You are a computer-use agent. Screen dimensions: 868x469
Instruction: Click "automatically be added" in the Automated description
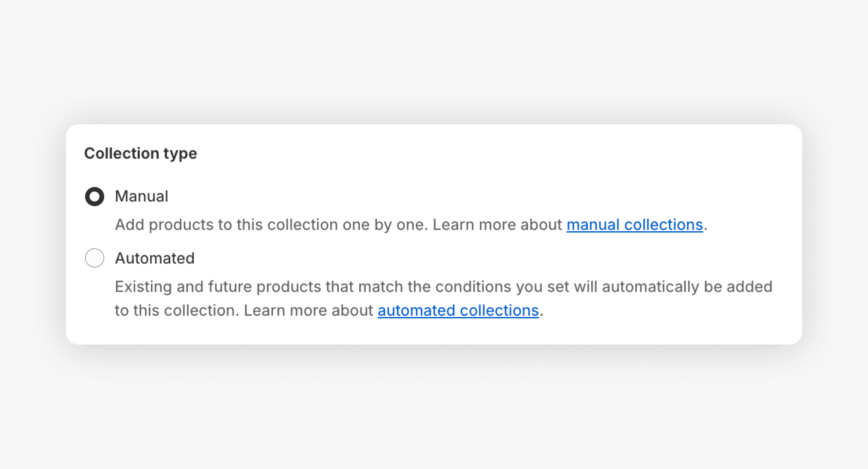(687, 287)
